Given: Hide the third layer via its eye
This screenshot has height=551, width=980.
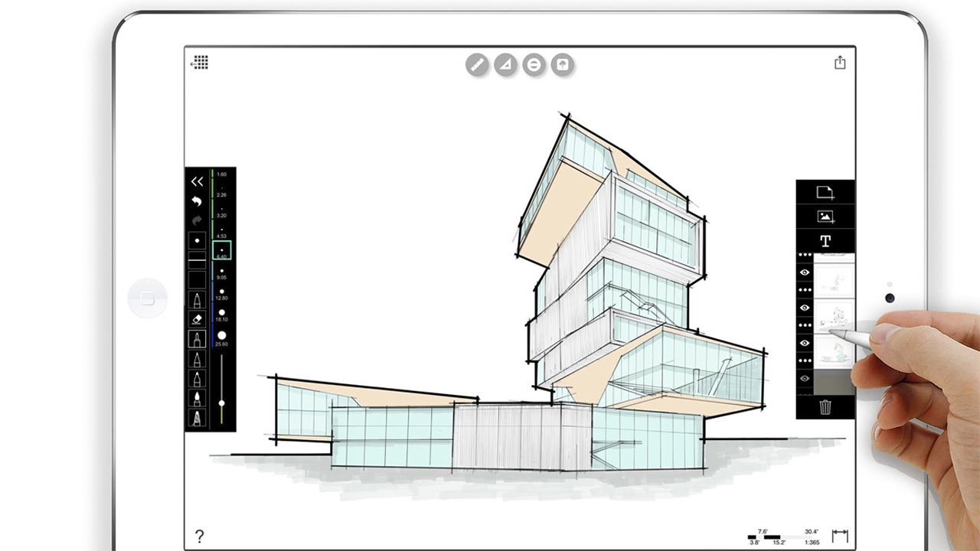Looking at the screenshot, I should click(x=805, y=343).
